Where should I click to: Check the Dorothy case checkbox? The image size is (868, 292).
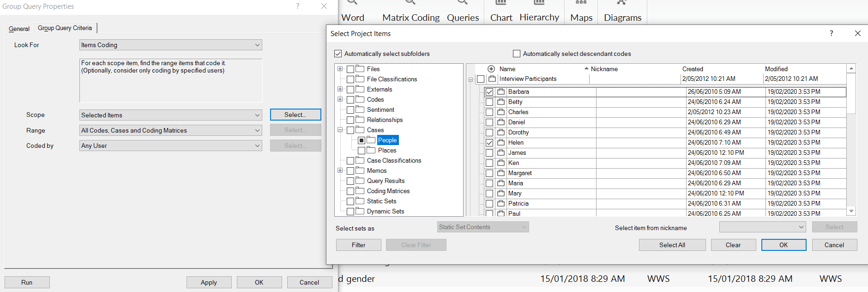(489, 133)
